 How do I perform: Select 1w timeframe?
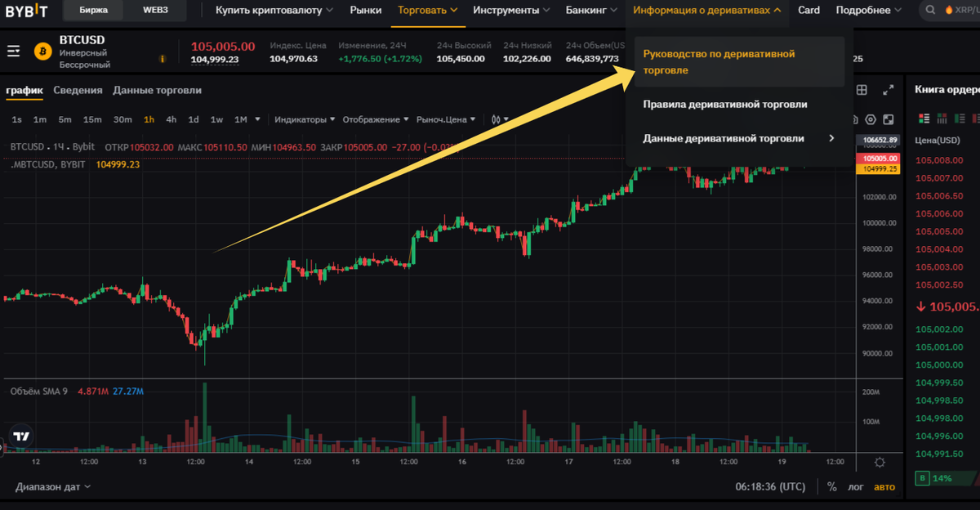[216, 119]
